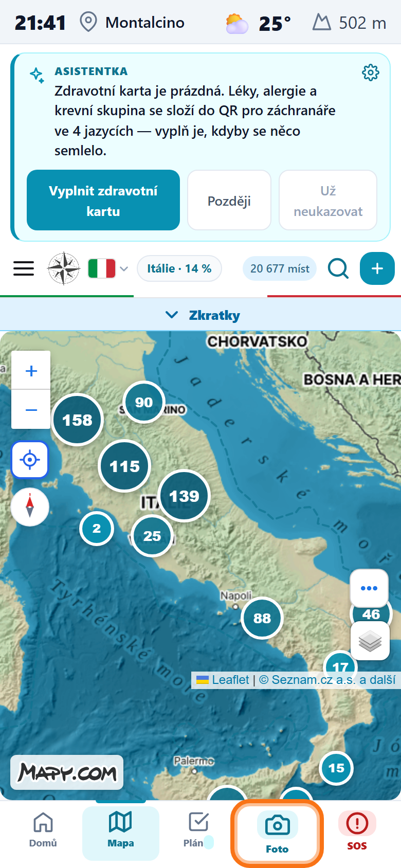
Task: Expand the Zkratky section
Action: click(200, 315)
